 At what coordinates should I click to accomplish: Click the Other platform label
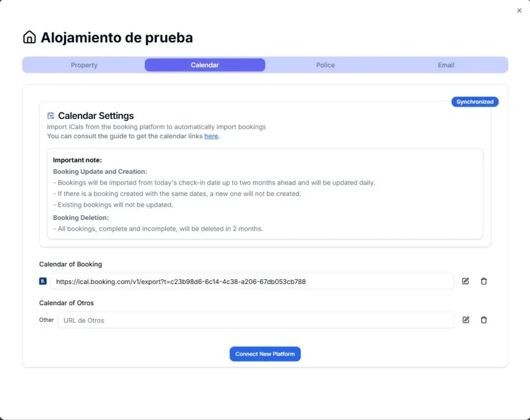tap(46, 320)
